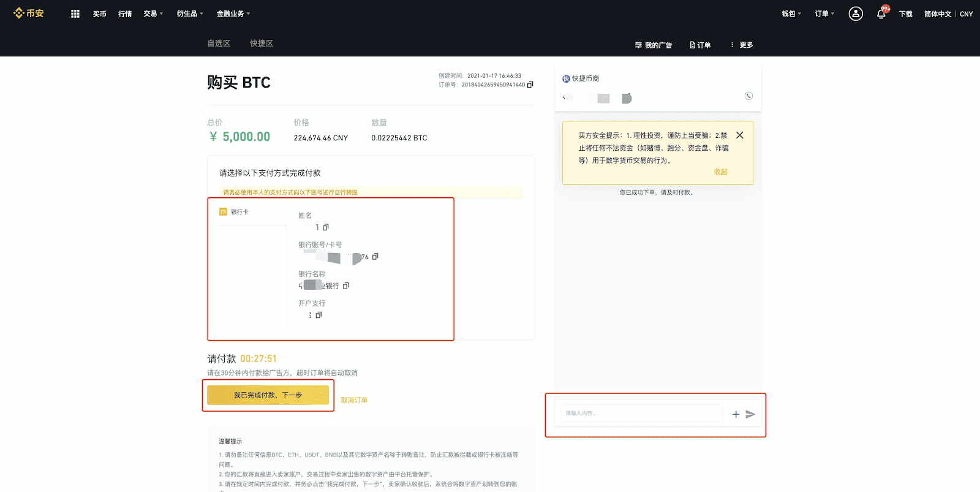Click the chat message input field
This screenshot has height=492, width=980.
(641, 413)
